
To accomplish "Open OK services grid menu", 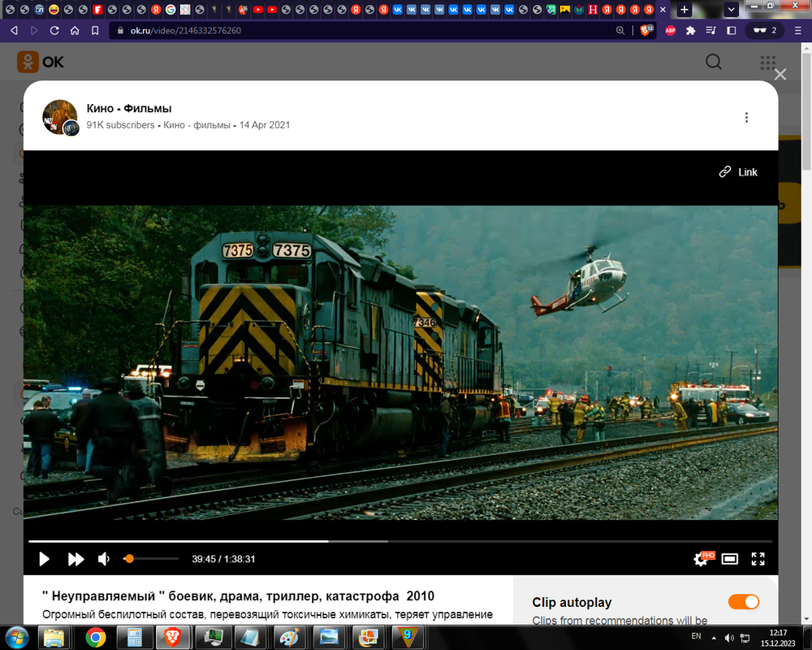I will click(x=767, y=63).
